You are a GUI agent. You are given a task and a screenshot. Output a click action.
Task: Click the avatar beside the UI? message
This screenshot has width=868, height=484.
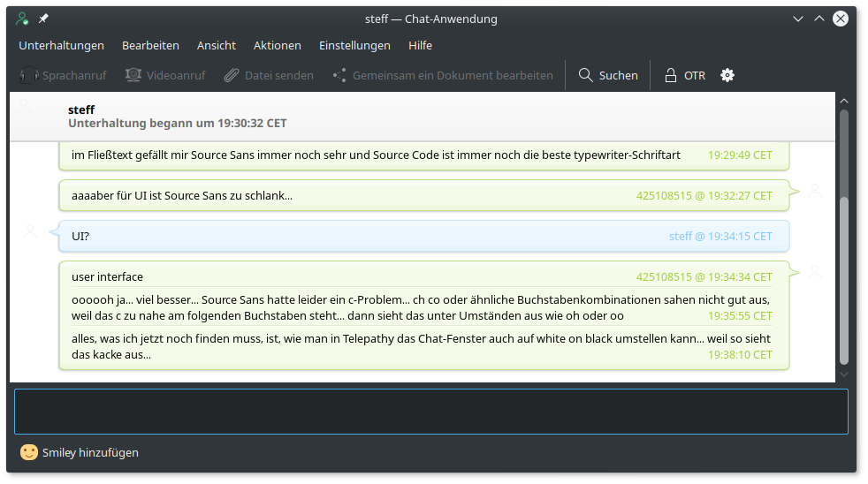[30, 231]
